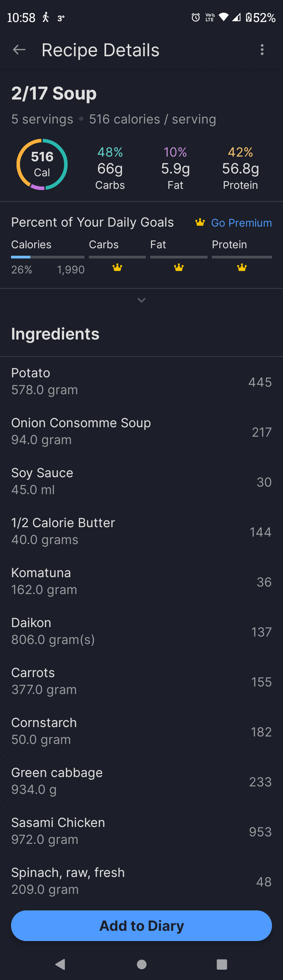
Task: Expand the daily goals chevron
Action: tap(141, 300)
